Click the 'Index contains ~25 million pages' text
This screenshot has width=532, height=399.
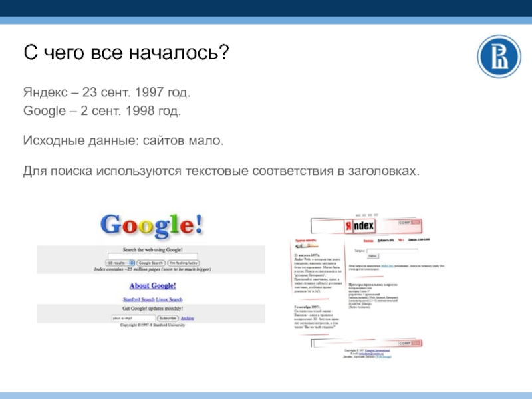153,269
